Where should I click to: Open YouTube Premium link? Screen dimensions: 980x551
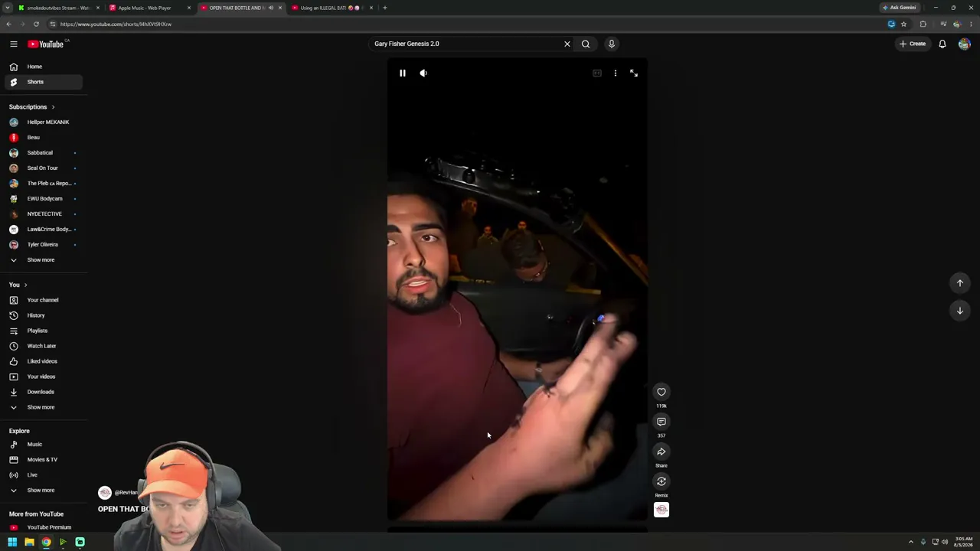43,527
